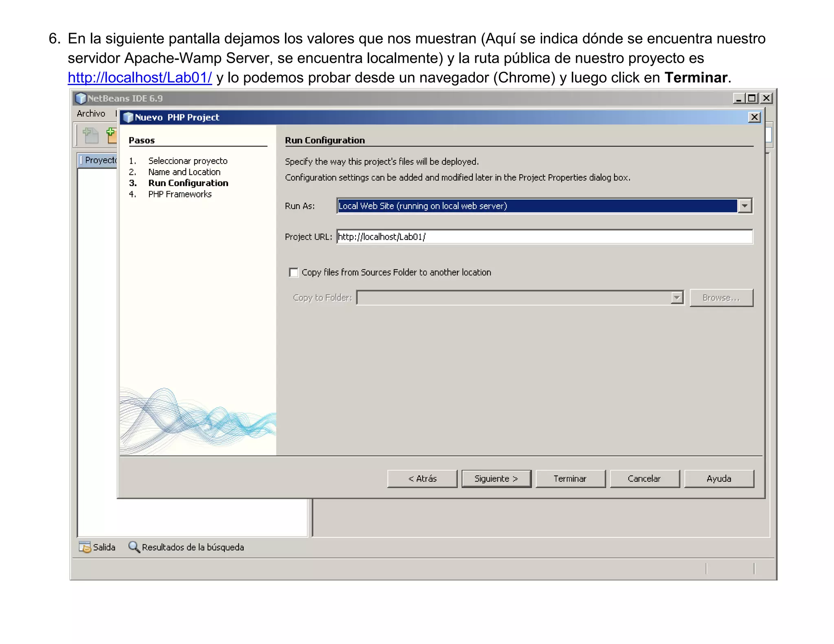
Task: Enable Copy files from Sources Folder checkbox
Action: tap(293, 272)
